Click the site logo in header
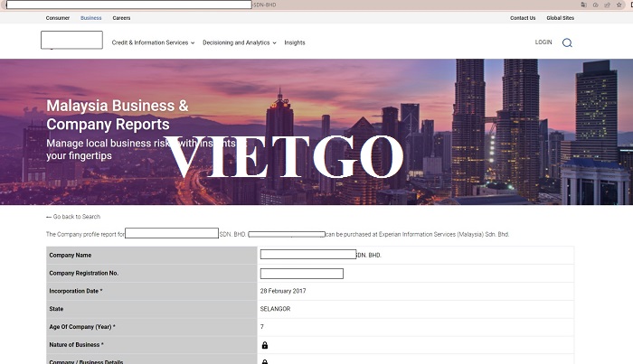The image size is (633, 364). 71,41
